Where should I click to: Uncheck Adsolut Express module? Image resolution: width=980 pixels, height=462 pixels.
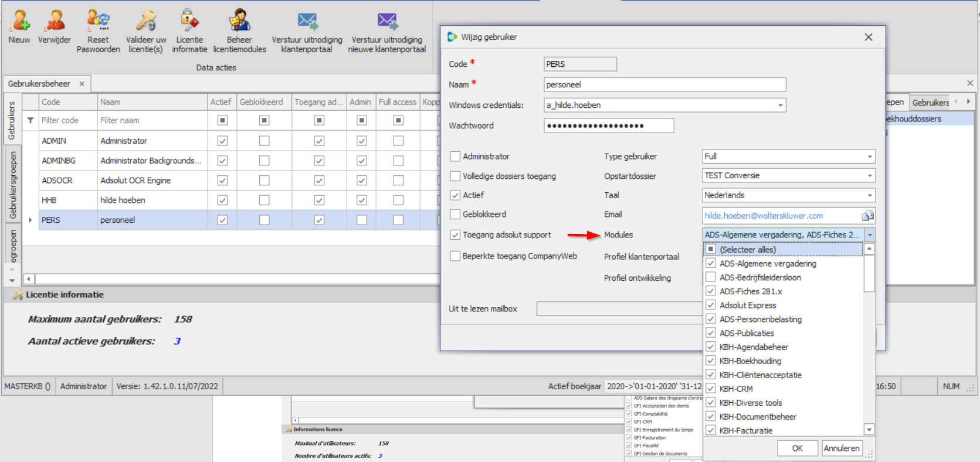click(711, 305)
